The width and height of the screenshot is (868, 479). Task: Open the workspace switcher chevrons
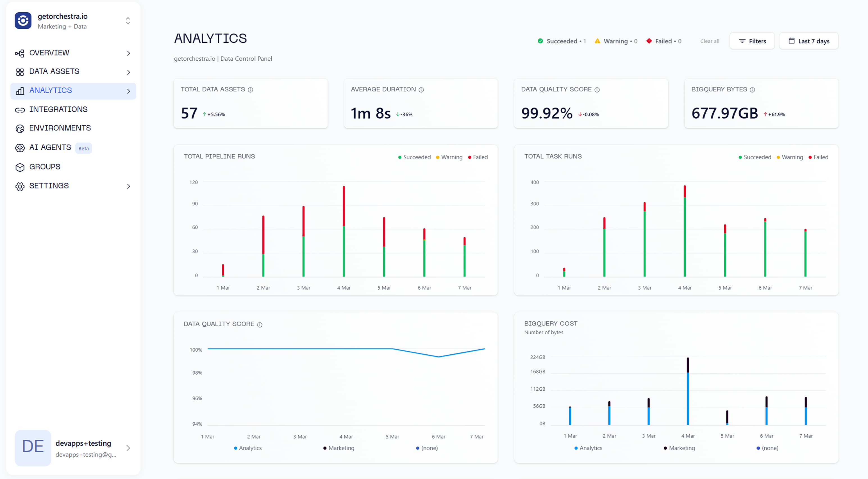[128, 21]
